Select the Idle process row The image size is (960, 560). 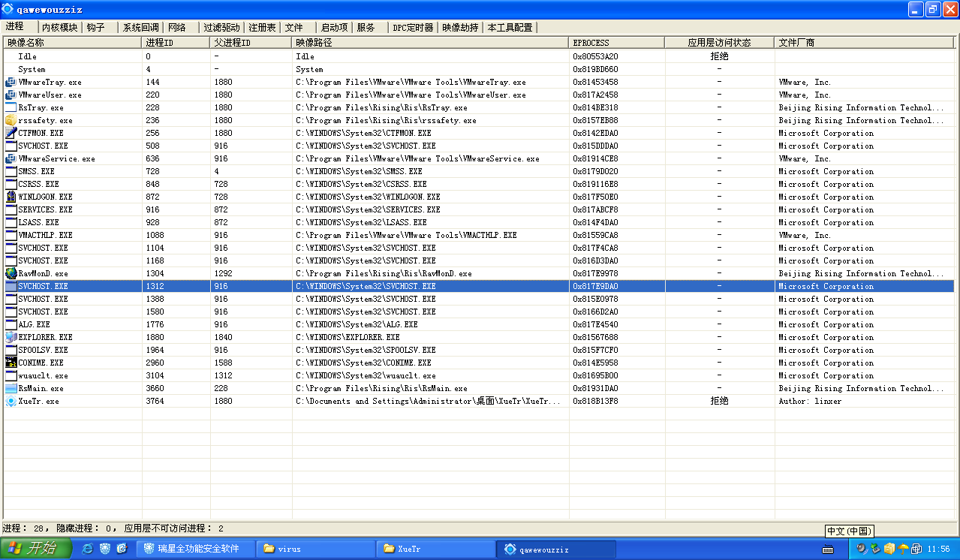point(479,56)
